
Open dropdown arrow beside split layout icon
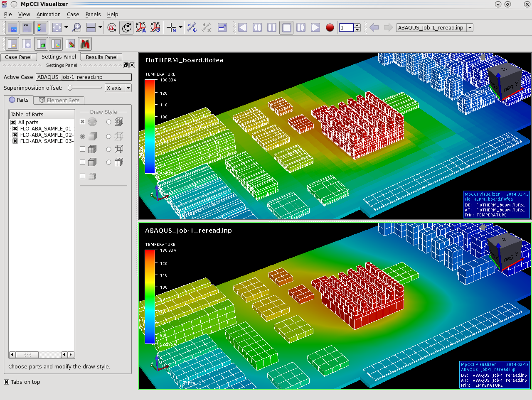(x=100, y=28)
